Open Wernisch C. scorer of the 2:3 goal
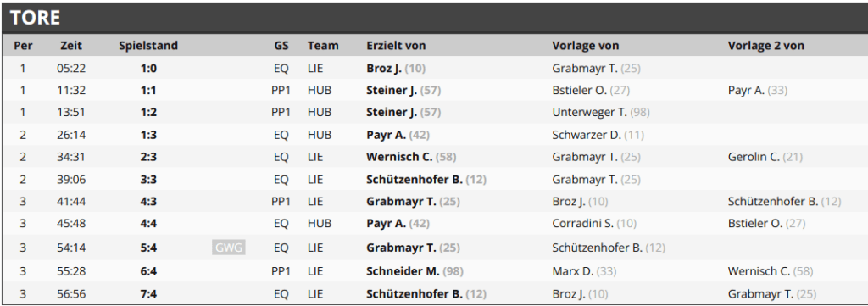Viewport: 868px width, 306px height. (399, 157)
